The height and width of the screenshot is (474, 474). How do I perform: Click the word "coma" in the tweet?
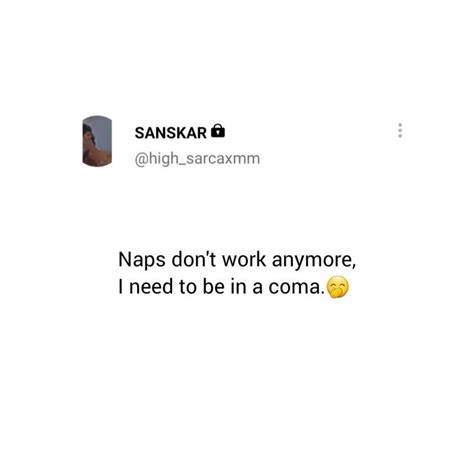pos(295,288)
